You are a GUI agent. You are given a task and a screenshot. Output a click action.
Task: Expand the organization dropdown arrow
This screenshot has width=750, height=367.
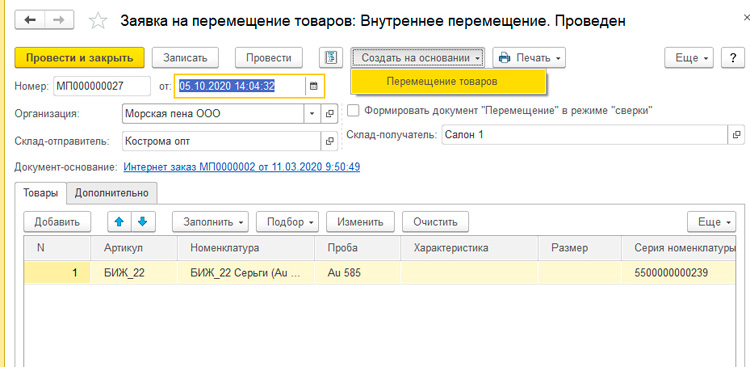(312, 114)
